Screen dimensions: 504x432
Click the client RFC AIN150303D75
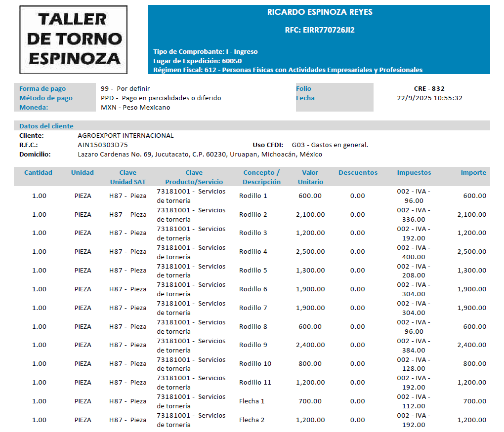coord(103,145)
